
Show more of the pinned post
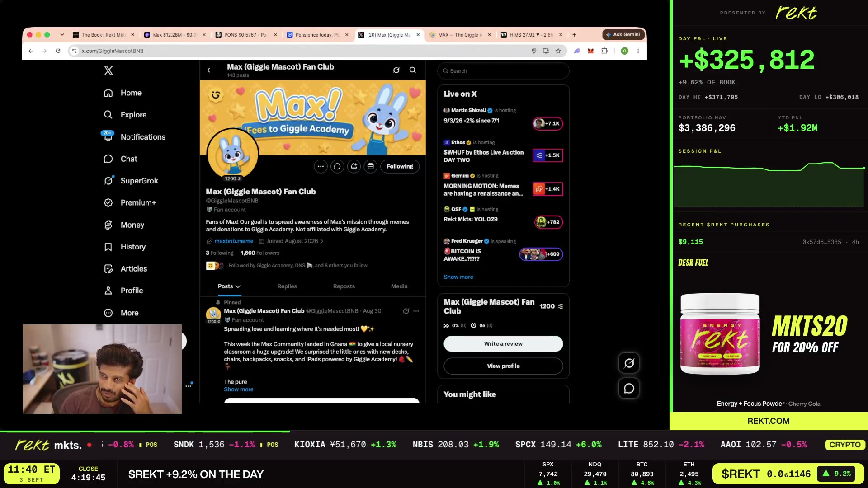pos(238,389)
